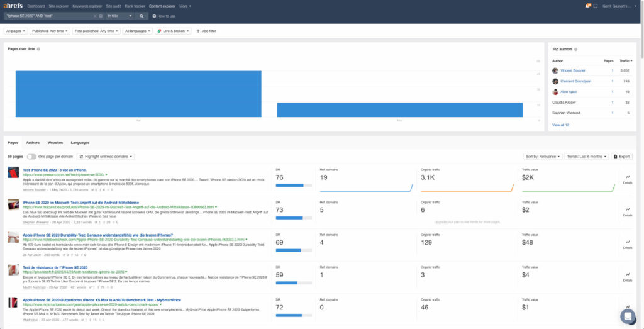Click the DR 59 progress bar
644x329 pixels.
[x=294, y=283]
